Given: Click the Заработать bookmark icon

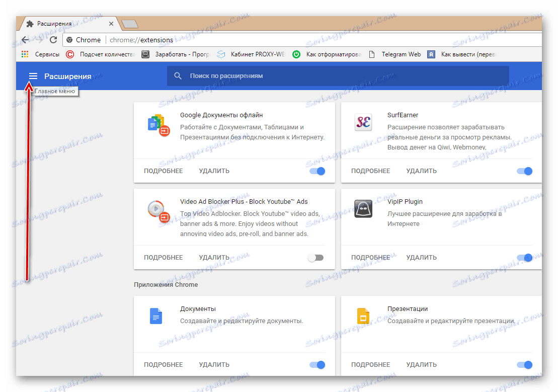Looking at the screenshot, I should [x=145, y=54].
